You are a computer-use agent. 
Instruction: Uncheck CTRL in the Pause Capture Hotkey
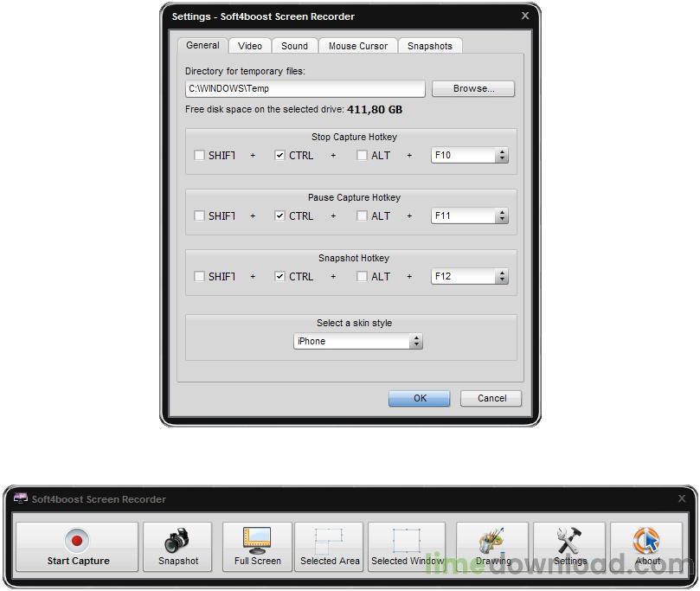click(279, 216)
